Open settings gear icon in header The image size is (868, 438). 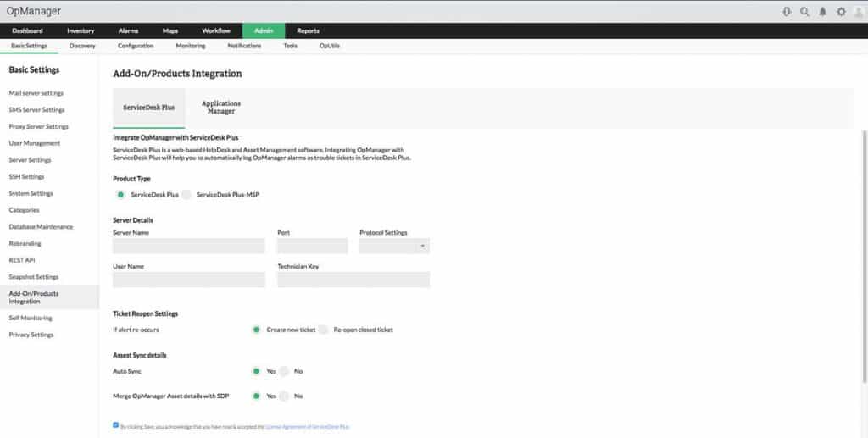pyautogui.click(x=841, y=12)
